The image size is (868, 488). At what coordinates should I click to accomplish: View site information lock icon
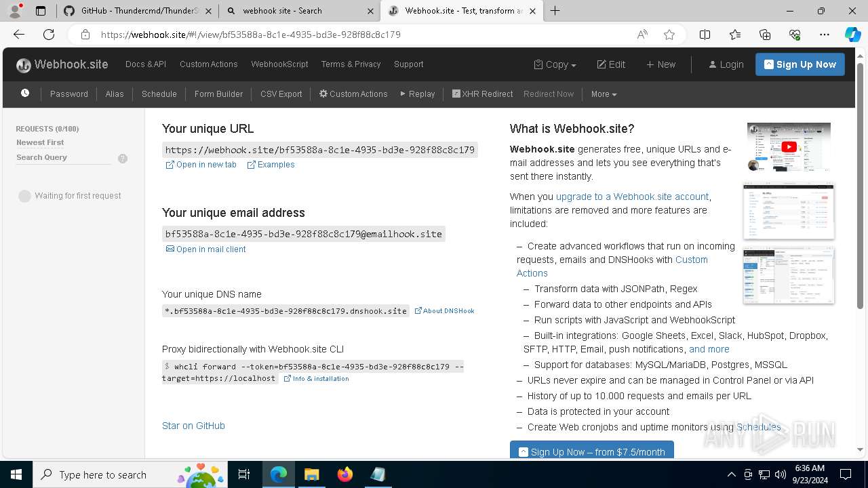point(85,35)
